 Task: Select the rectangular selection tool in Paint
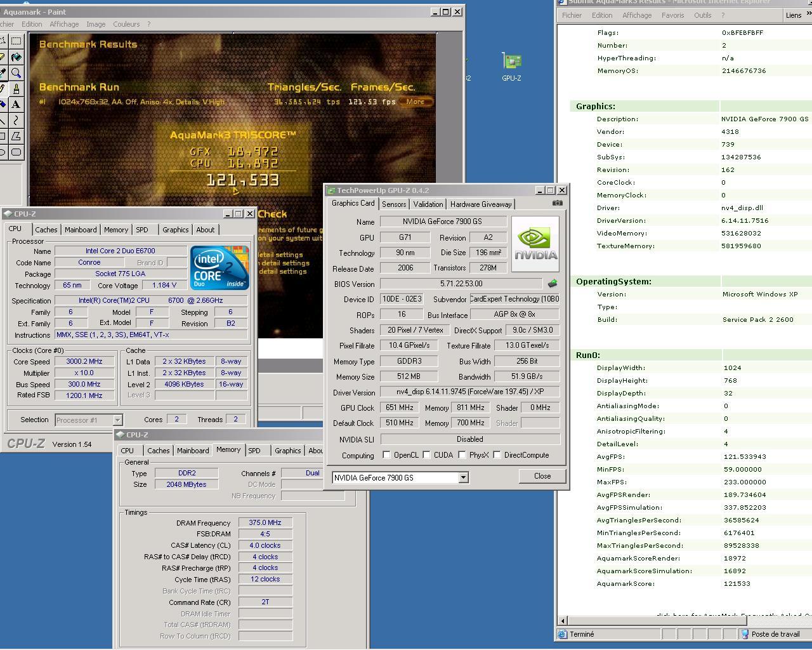point(16,41)
